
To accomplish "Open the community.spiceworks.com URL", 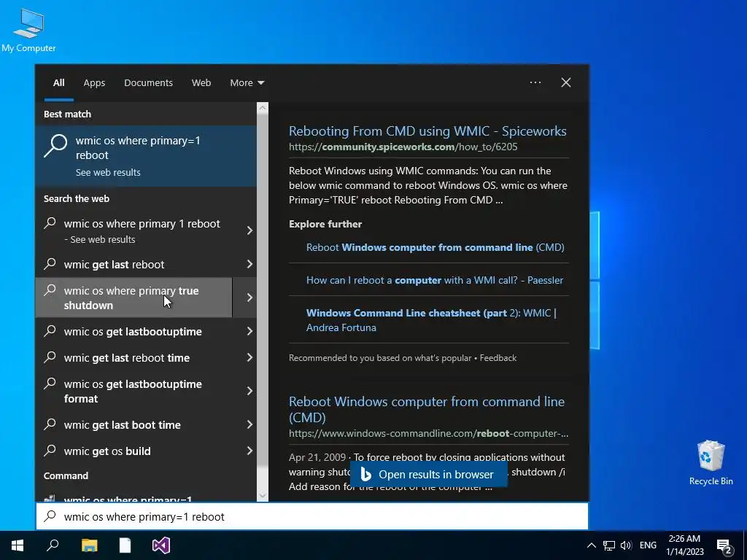I will click(x=403, y=147).
